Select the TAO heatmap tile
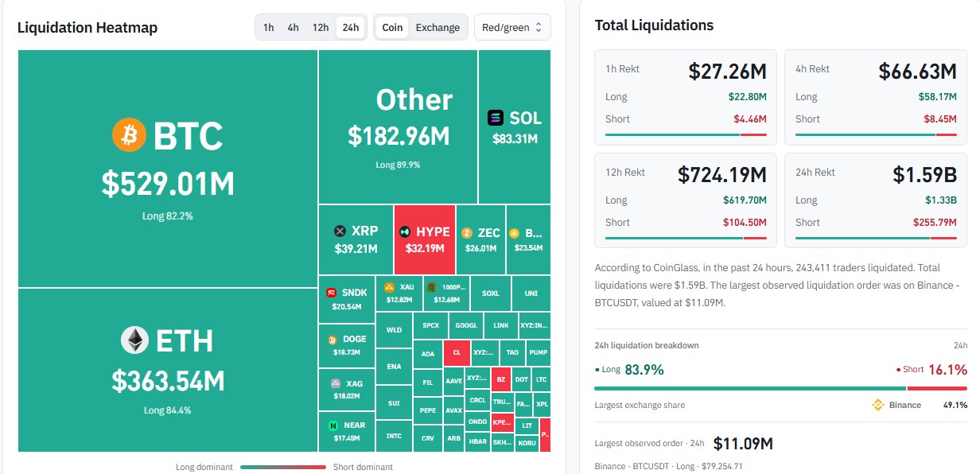The image size is (980, 474). point(513,352)
